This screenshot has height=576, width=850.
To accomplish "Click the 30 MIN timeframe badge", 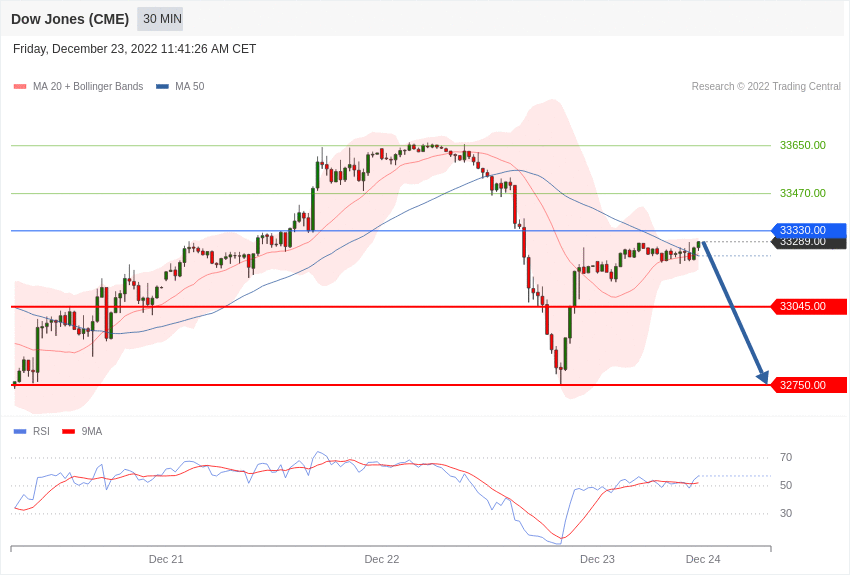I will (160, 19).
